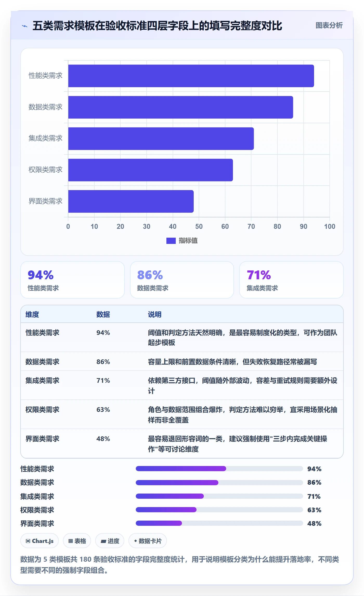Image resolution: width=364 pixels, height=596 pixels.
Task: Click the 指标值 legend label text
Action: [x=188, y=241]
